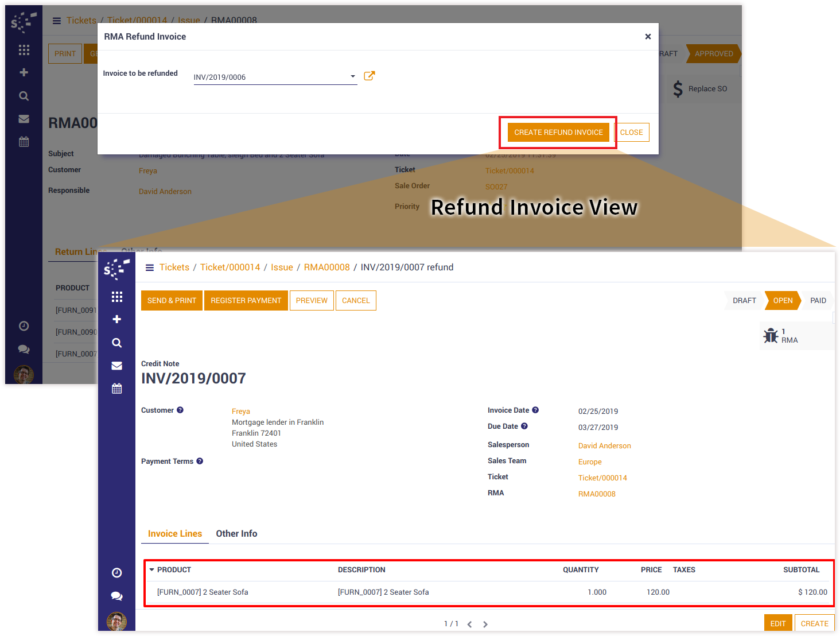Open the Ticket/000014 link in invoice details

[602, 478]
